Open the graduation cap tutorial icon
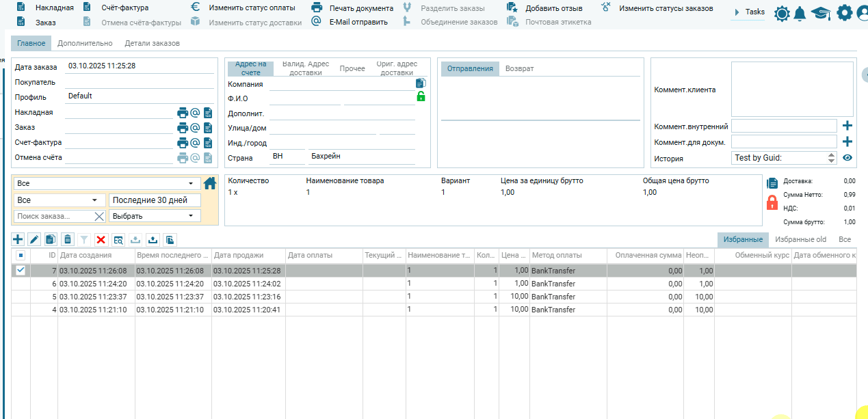 point(821,13)
